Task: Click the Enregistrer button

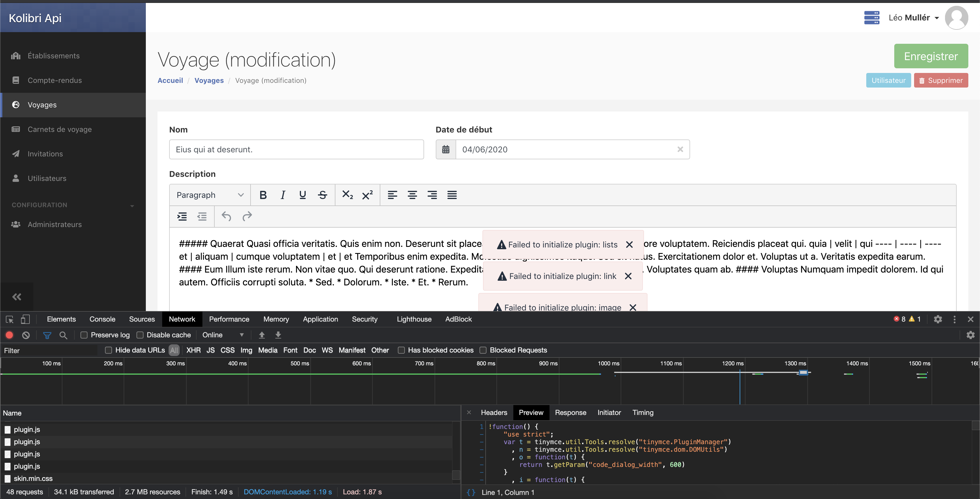Action: pos(930,56)
